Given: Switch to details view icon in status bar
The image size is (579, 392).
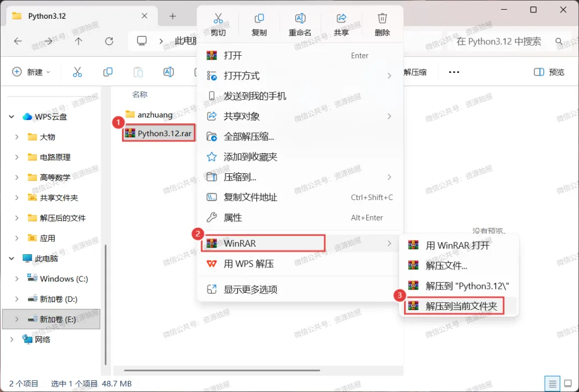Looking at the screenshot, I should click(552, 384).
